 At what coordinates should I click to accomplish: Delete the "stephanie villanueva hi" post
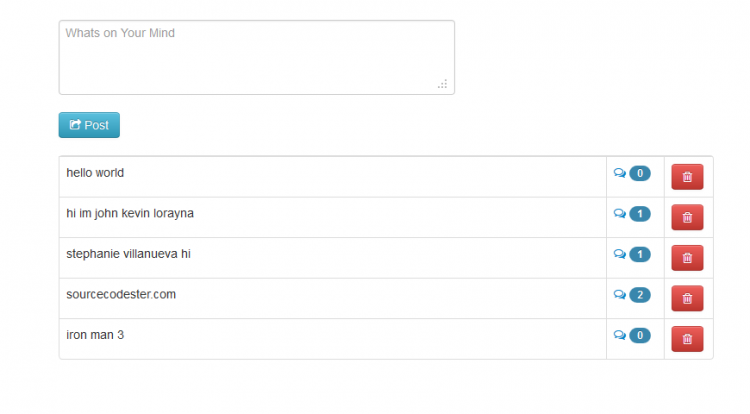(687, 258)
